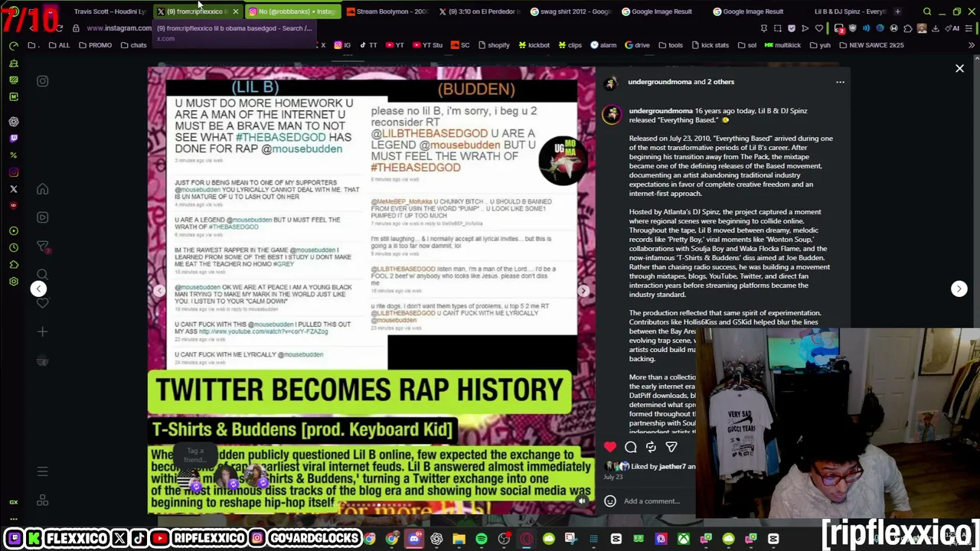Image resolution: width=980 pixels, height=551 pixels.
Task: Go to next post with right arrow
Action: click(959, 289)
